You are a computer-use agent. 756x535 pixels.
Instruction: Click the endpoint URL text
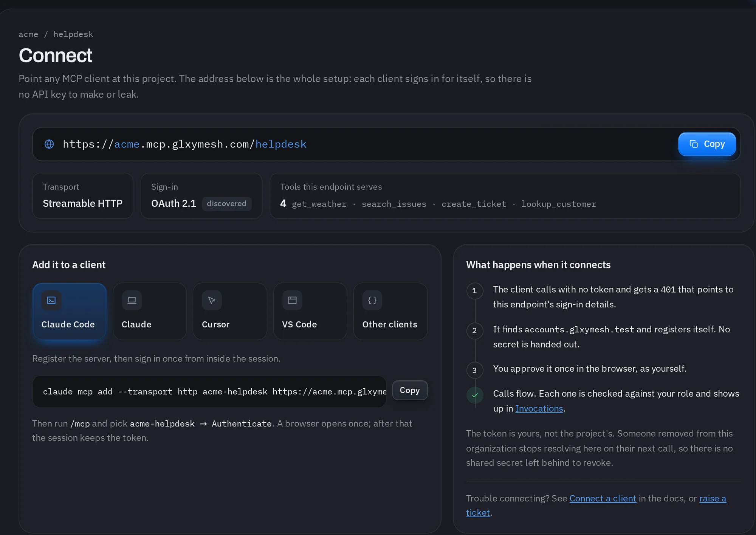pyautogui.click(x=184, y=144)
